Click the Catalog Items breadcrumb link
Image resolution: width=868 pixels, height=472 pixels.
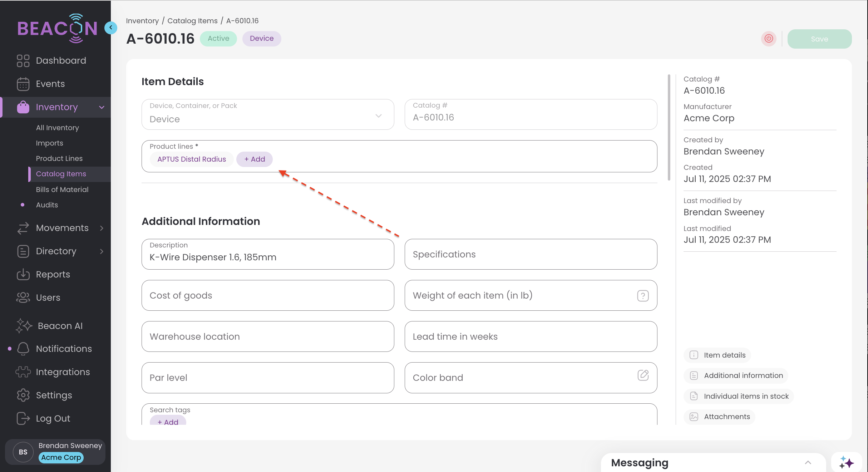[192, 21]
